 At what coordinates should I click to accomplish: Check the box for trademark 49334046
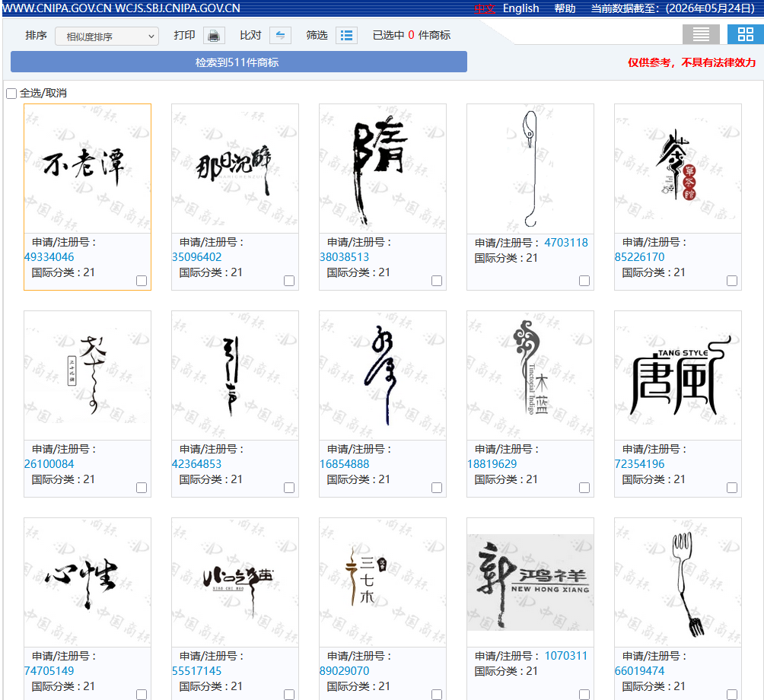[142, 281]
